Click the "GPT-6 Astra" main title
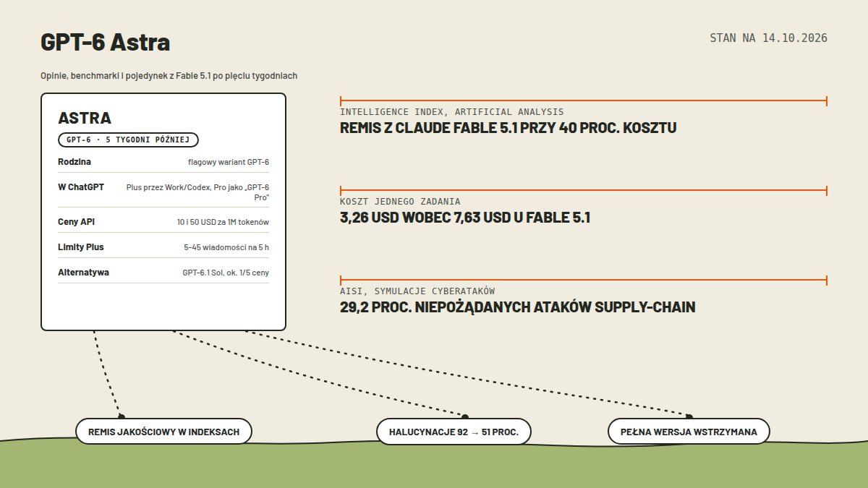This screenshot has height=488, width=868. click(x=106, y=43)
